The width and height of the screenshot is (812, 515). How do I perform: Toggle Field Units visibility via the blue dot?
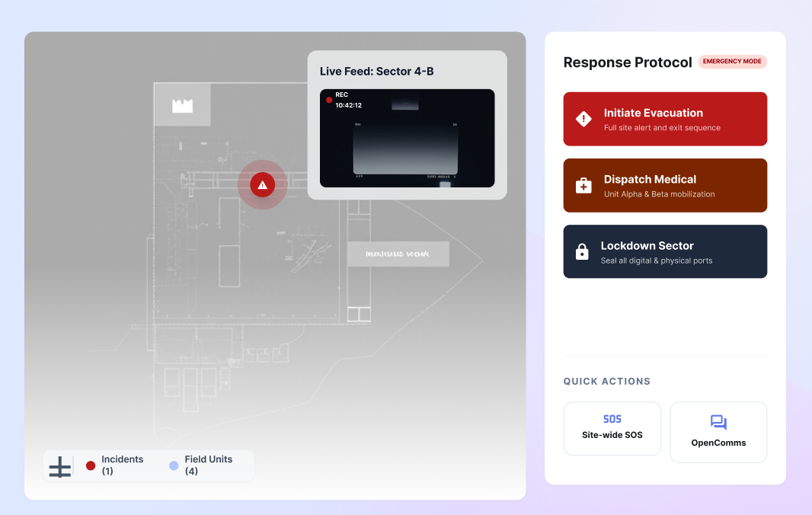tap(173, 464)
